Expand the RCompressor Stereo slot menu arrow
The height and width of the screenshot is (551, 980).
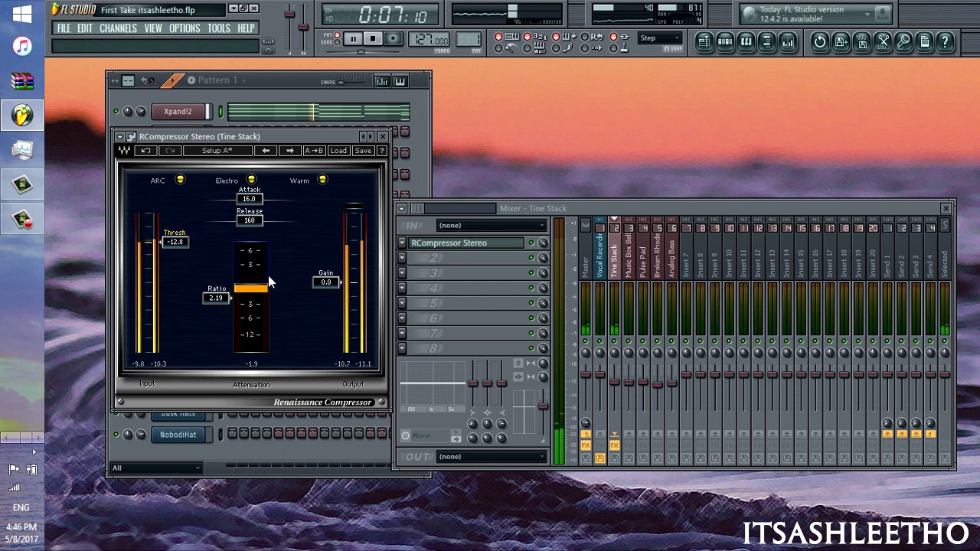[x=402, y=243]
